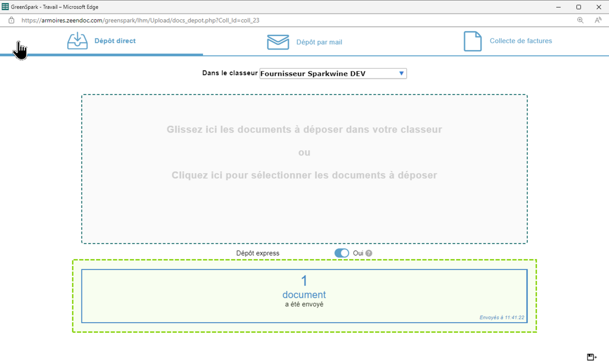Image resolution: width=609 pixels, height=364 pixels.
Task: Click the lock site info icon
Action: coord(11,20)
